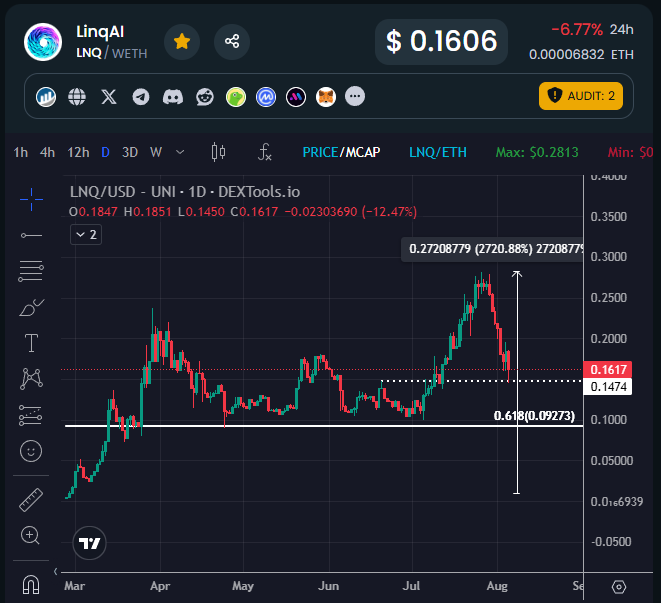Click the 0.1617 current price label

click(607, 370)
